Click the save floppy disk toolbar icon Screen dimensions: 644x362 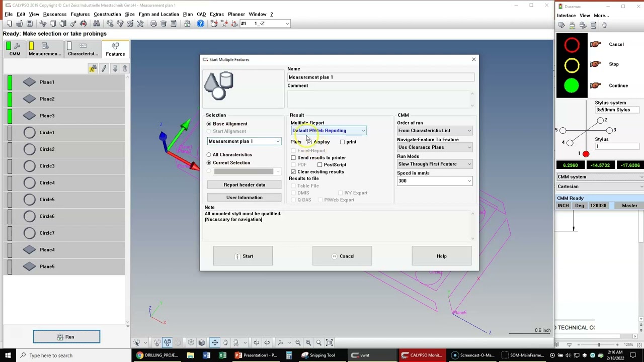(x=30, y=24)
